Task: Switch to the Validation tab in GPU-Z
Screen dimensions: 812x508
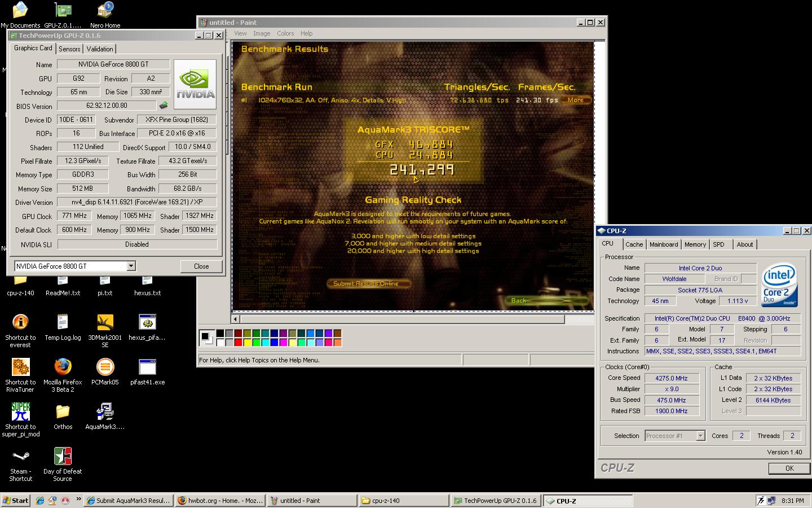Action: click(100, 49)
